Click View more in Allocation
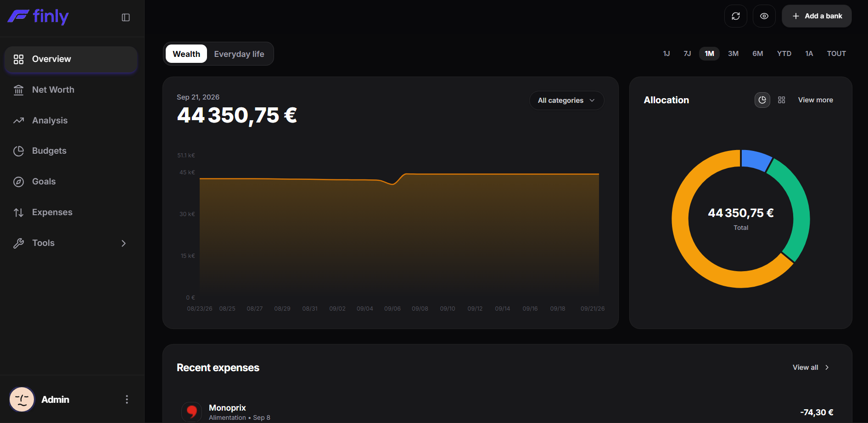Image resolution: width=868 pixels, height=423 pixels. pos(815,100)
